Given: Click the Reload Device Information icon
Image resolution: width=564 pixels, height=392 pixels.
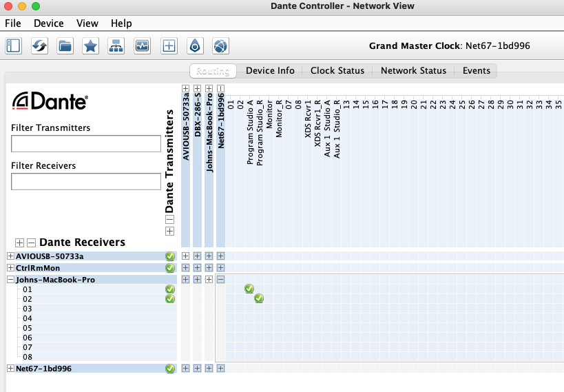Looking at the screenshot, I should pyautogui.click(x=39, y=45).
